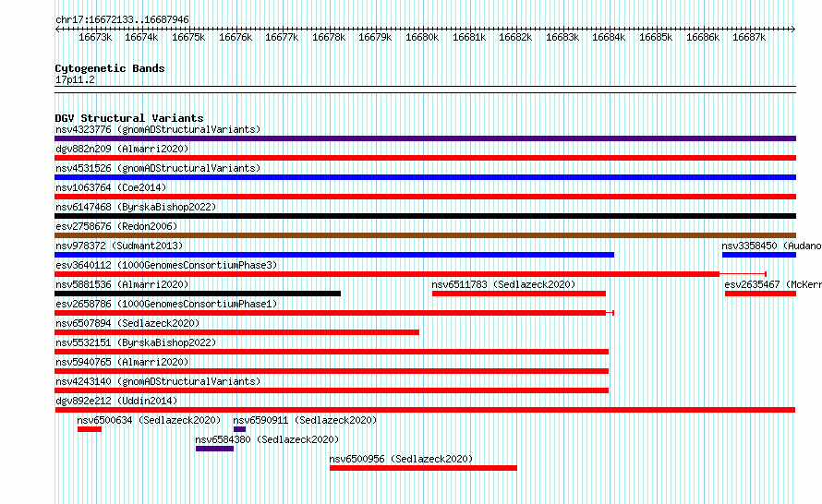822x504 pixels.
Task: Open esv2658786 (1000GenomesConsortiumPhase1) label
Action: 166,304
